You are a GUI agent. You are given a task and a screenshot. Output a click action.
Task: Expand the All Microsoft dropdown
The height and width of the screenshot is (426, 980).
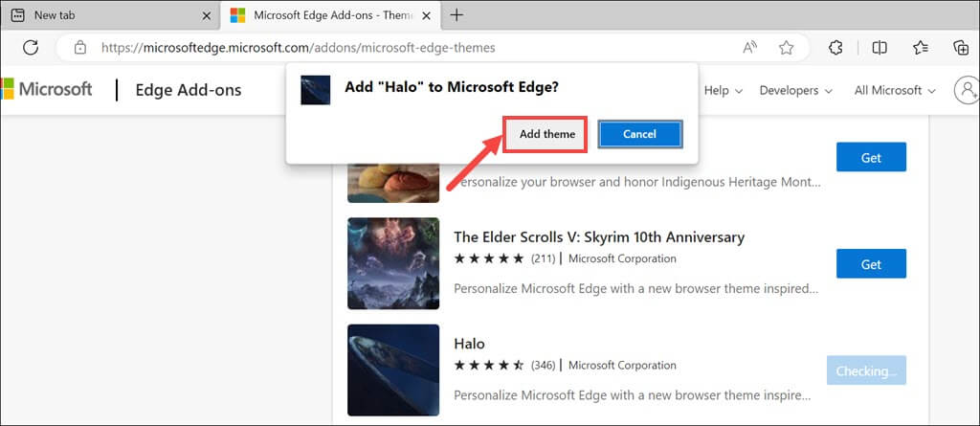pos(895,90)
